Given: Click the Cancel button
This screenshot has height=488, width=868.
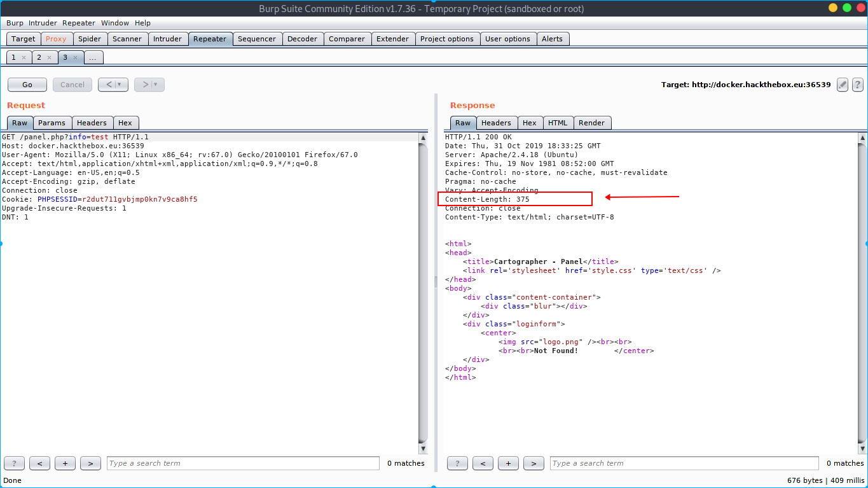Looking at the screenshot, I should (72, 85).
